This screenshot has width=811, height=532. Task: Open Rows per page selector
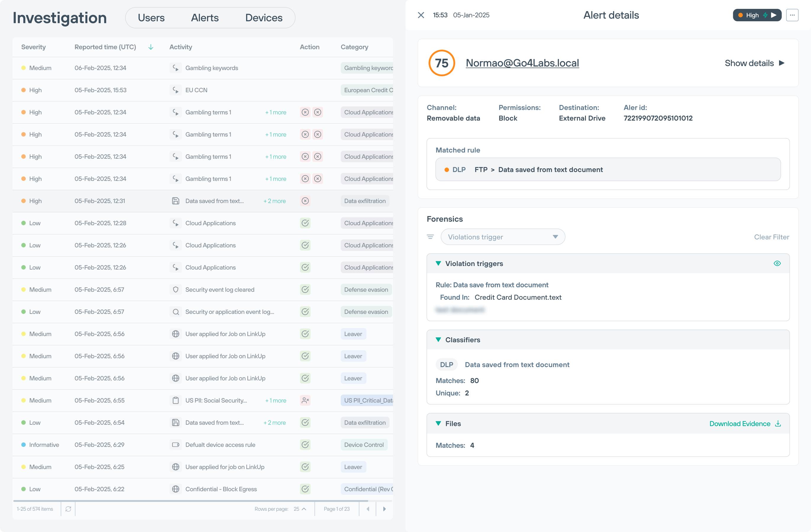pos(300,509)
